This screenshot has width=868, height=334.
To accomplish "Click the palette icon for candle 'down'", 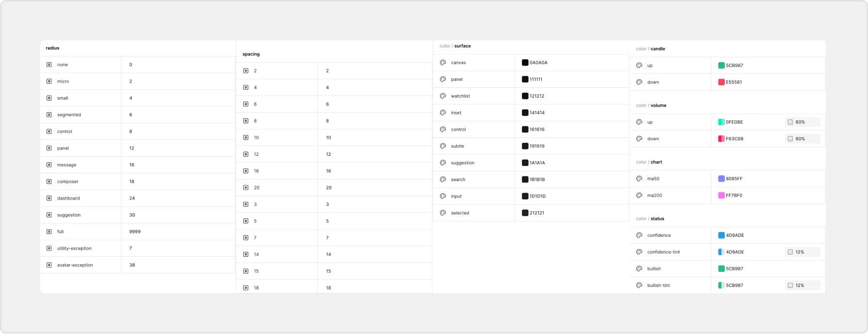I will point(639,82).
